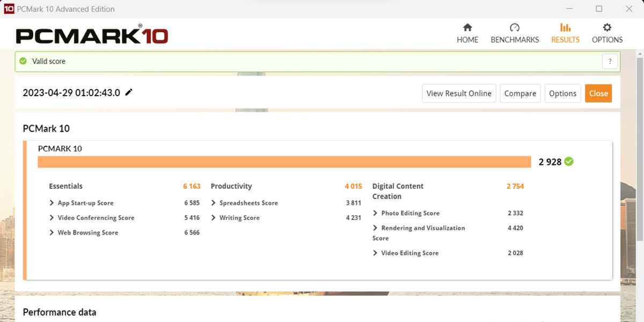This screenshot has height=322, width=644.
Task: Click the Essentials heading
Action: point(65,186)
